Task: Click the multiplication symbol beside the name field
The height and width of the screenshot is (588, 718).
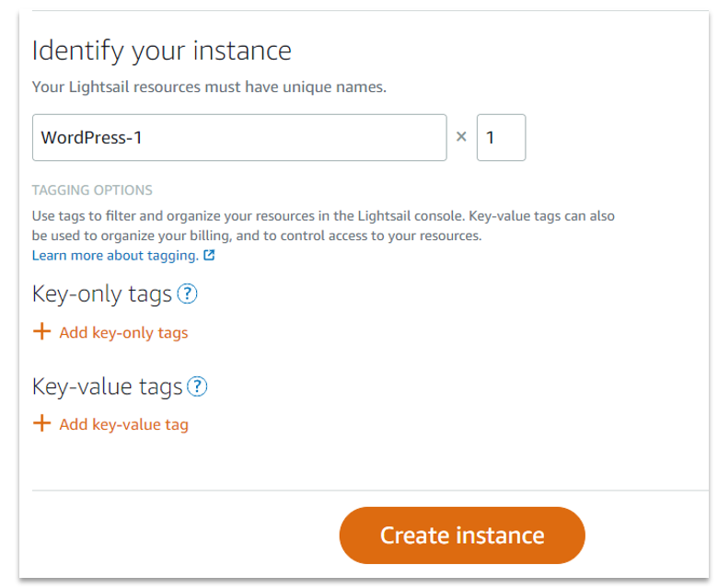Action: pos(461,138)
